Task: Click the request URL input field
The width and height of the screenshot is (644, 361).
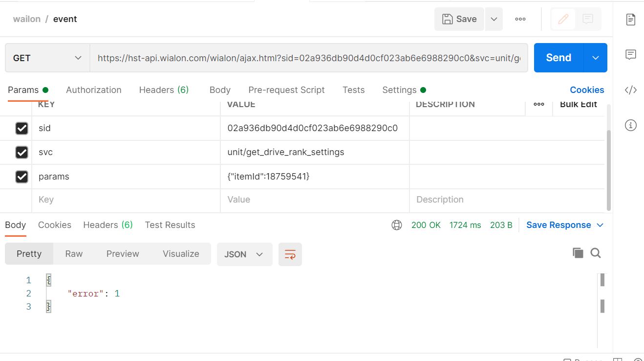Action: pyautogui.click(x=308, y=58)
